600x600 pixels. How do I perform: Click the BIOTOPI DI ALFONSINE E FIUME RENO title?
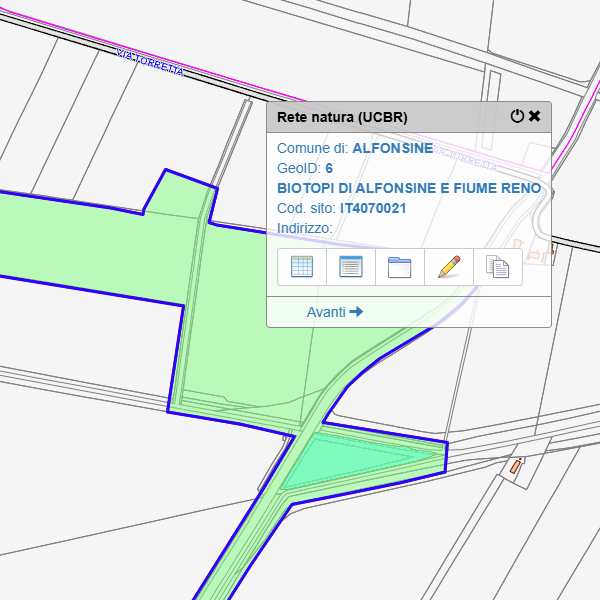408,188
